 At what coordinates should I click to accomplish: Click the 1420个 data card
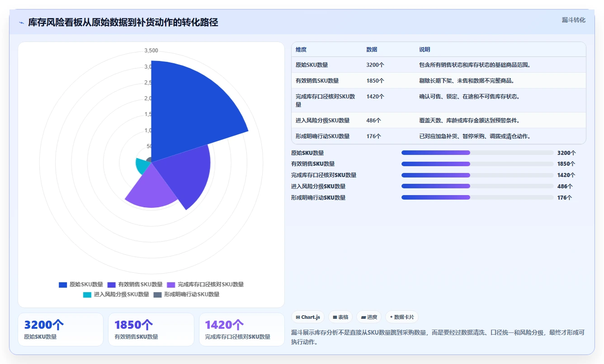[x=242, y=330]
